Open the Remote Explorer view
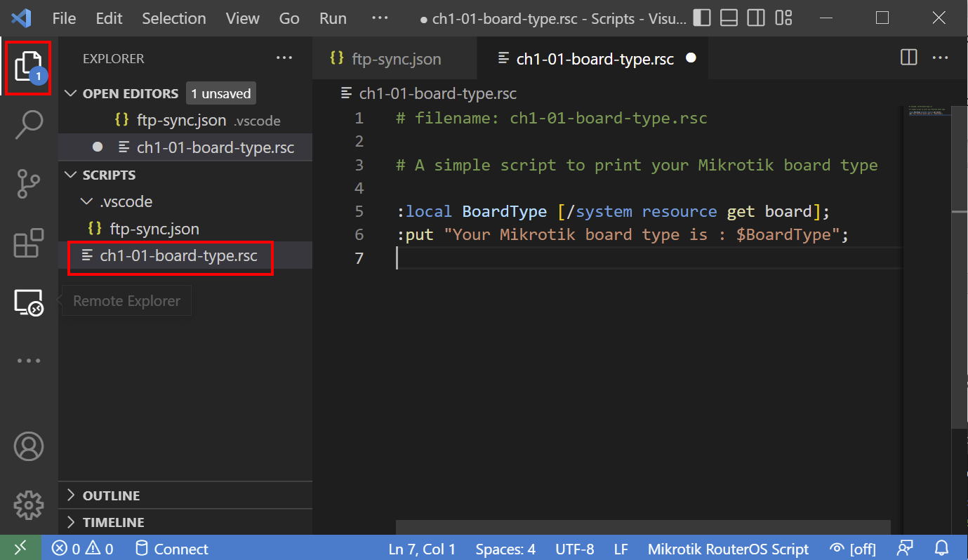The height and width of the screenshot is (560, 968). point(29,302)
